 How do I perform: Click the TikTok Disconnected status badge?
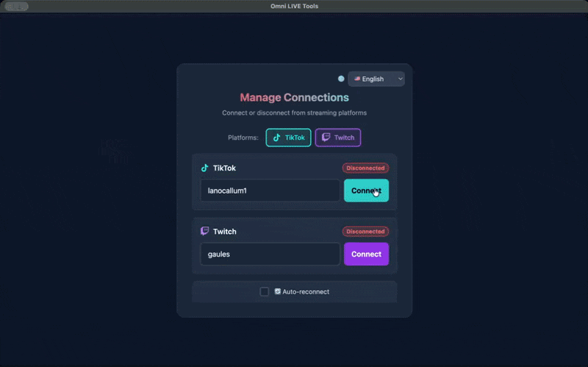[365, 168]
